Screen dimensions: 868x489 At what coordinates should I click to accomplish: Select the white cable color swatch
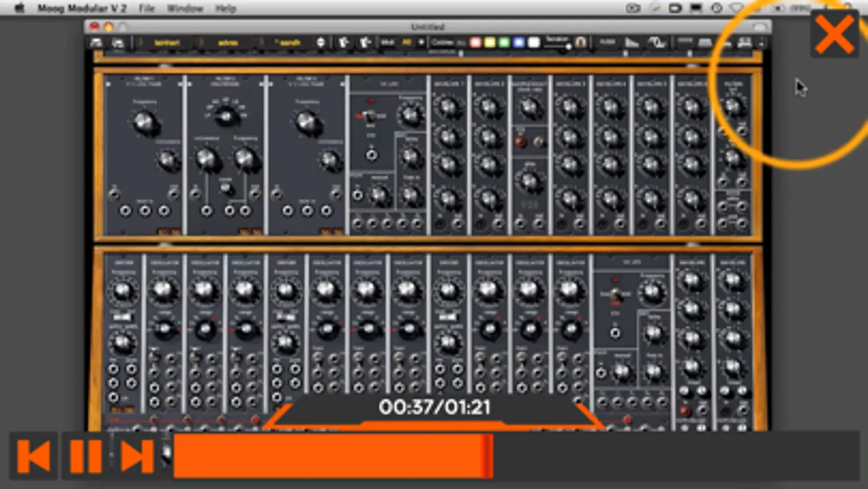click(534, 42)
